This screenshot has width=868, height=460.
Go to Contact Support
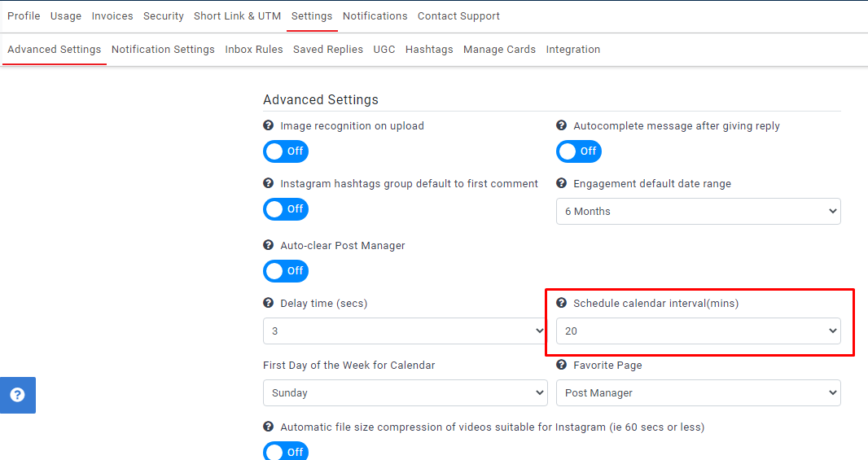458,16
